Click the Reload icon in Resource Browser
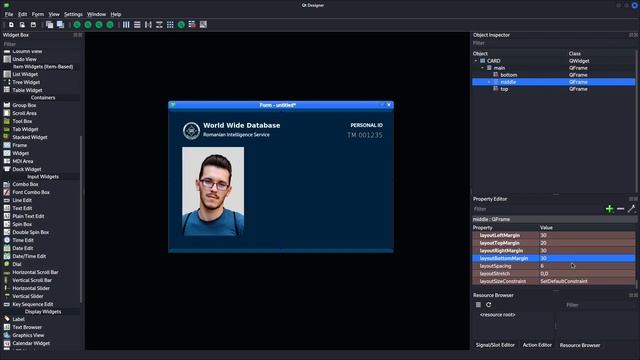640x360 pixels. tap(489, 304)
